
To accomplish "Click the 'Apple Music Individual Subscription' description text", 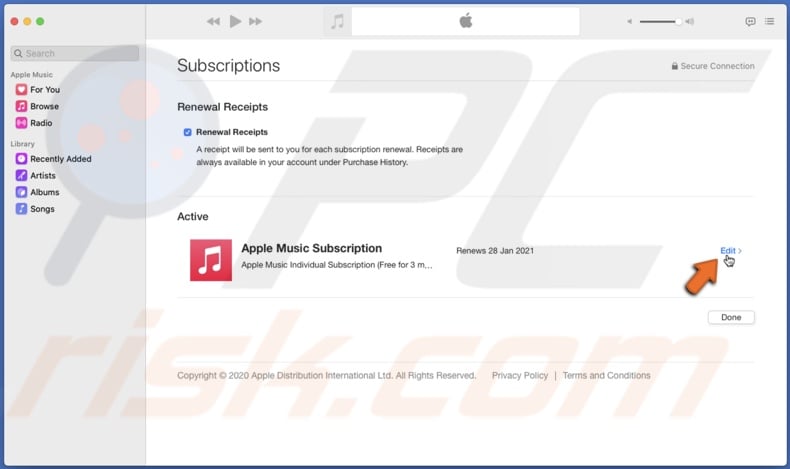I will pyautogui.click(x=337, y=265).
